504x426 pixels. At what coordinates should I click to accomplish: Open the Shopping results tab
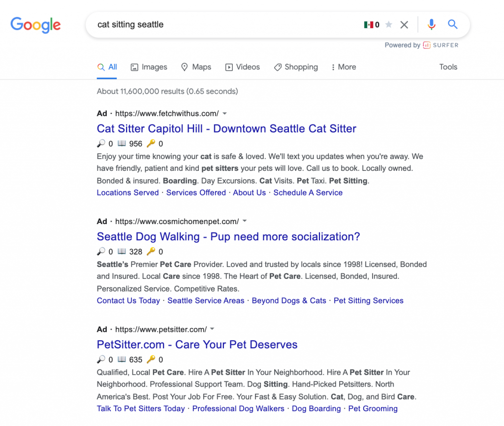[296, 67]
